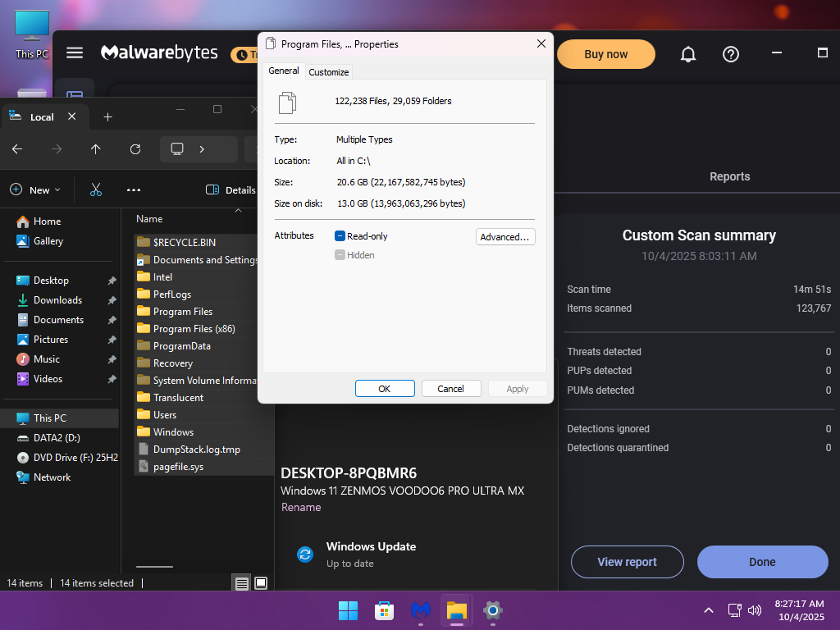840x630 pixels.
Task: Select the Local tab in File Explorer
Action: [42, 116]
